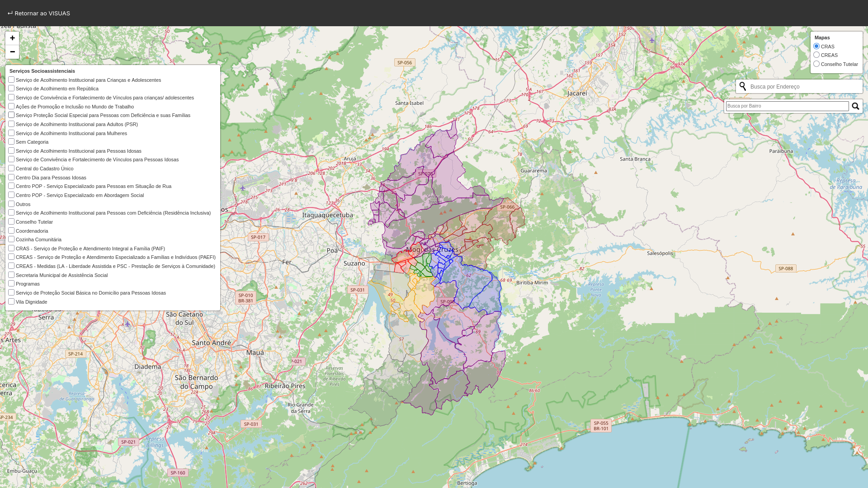Check Convivência e Vínculos para Pessoas Idosas
The image size is (868, 488).
pyautogui.click(x=11, y=159)
